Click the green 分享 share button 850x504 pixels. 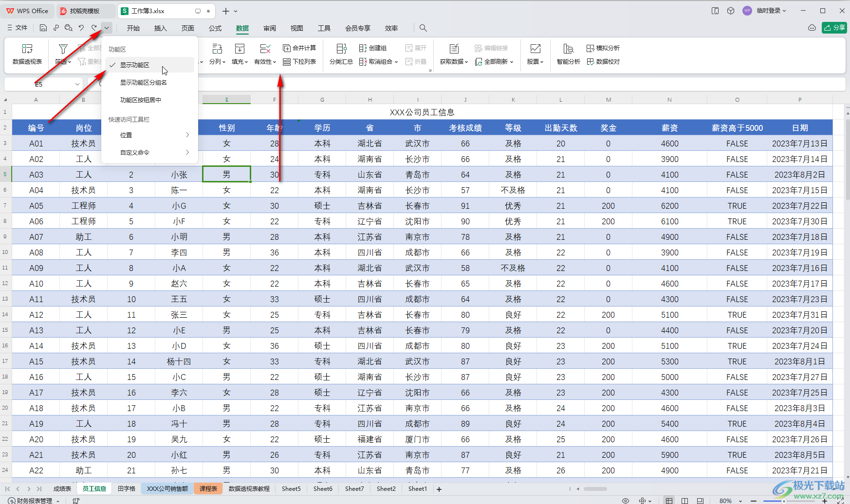point(834,28)
